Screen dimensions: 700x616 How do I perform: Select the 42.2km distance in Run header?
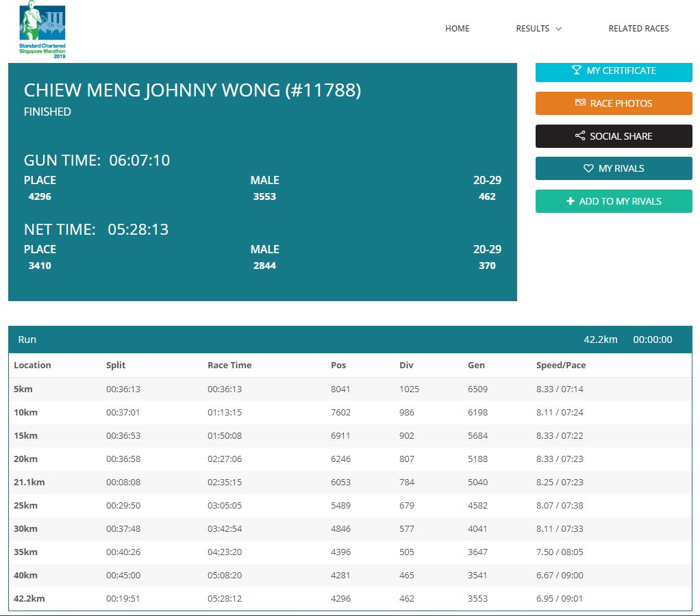601,339
